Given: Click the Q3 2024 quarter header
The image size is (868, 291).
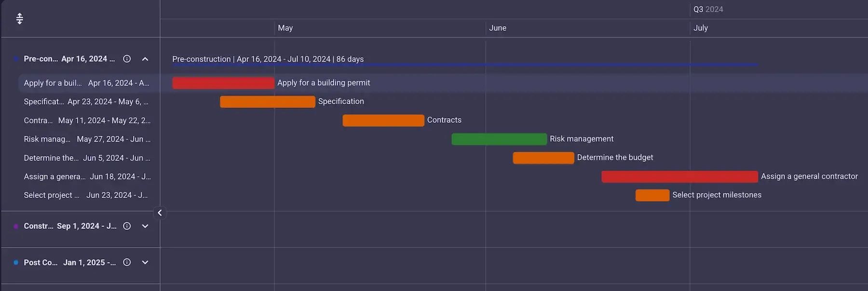Looking at the screenshot, I should [x=708, y=9].
